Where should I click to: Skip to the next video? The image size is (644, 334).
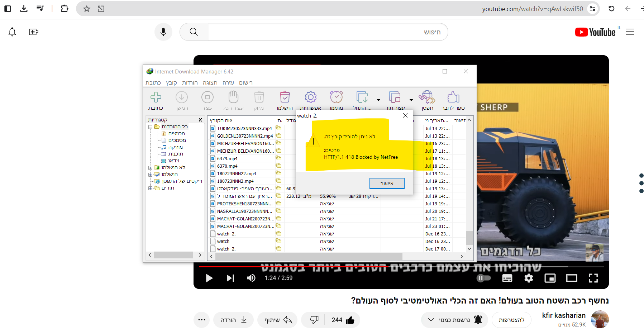[x=230, y=278]
